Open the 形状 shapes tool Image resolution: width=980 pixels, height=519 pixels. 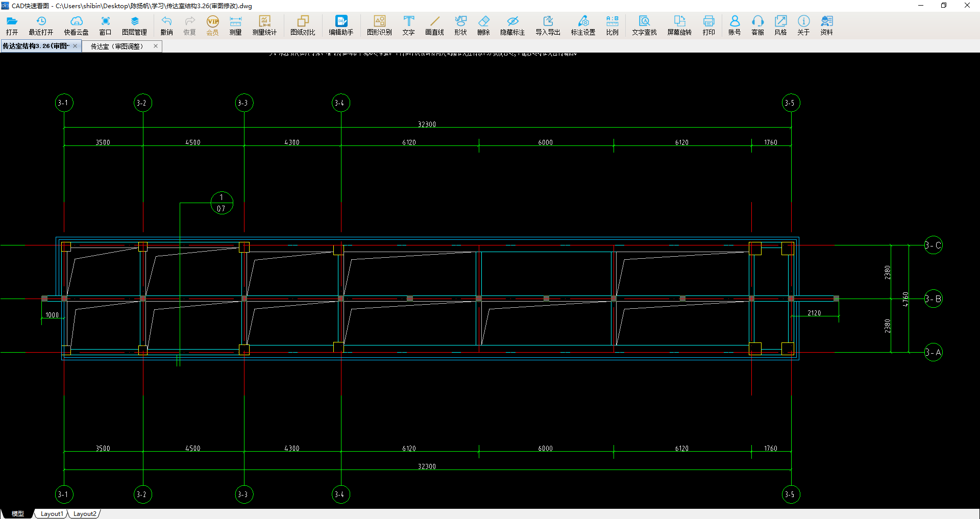pyautogui.click(x=460, y=25)
